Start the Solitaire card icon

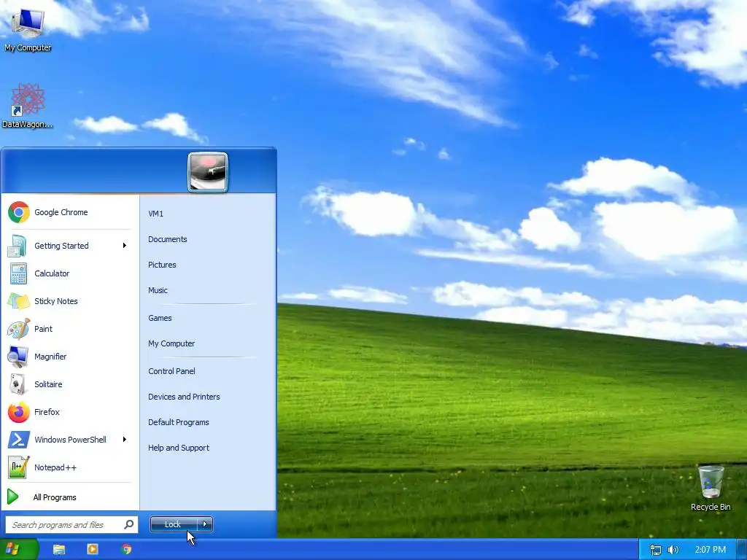tap(18, 384)
